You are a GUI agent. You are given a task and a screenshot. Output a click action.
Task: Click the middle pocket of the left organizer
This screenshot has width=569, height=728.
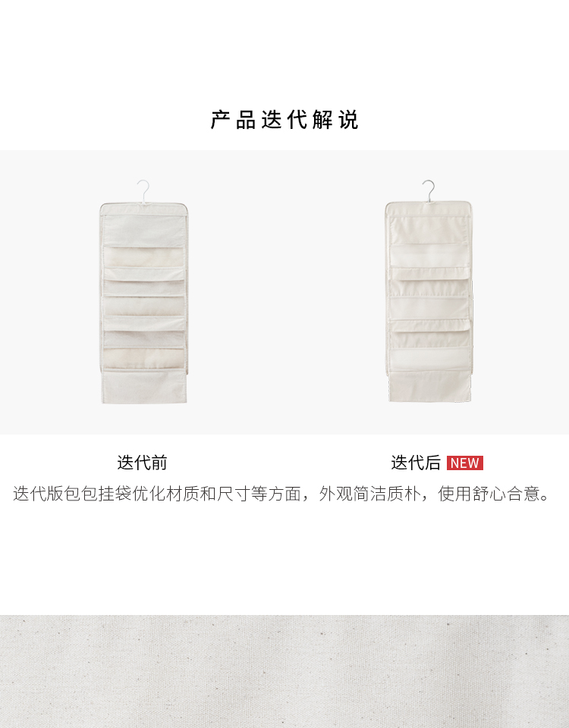[x=143, y=306]
